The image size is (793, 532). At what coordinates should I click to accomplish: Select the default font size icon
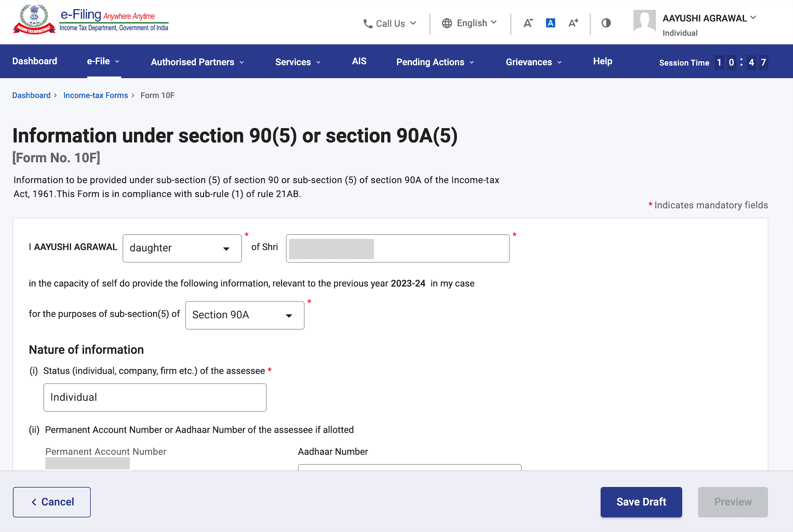(550, 23)
